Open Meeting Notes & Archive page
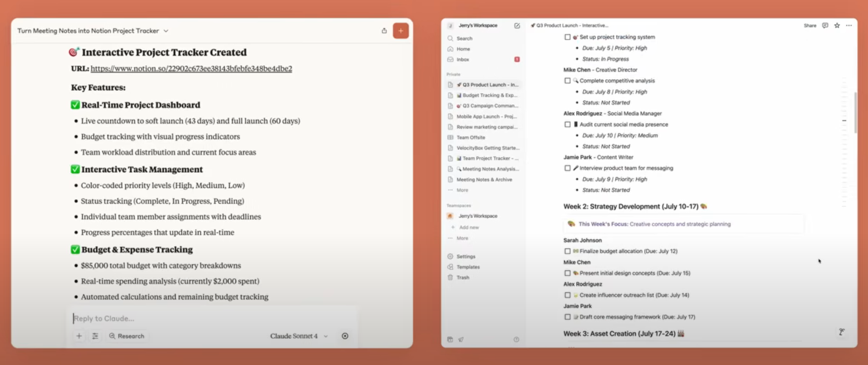Viewport: 868px width, 365px height. click(484, 180)
